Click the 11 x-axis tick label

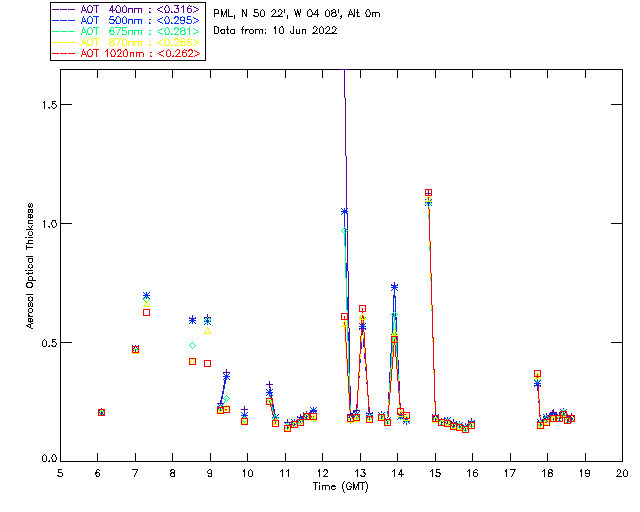(285, 473)
